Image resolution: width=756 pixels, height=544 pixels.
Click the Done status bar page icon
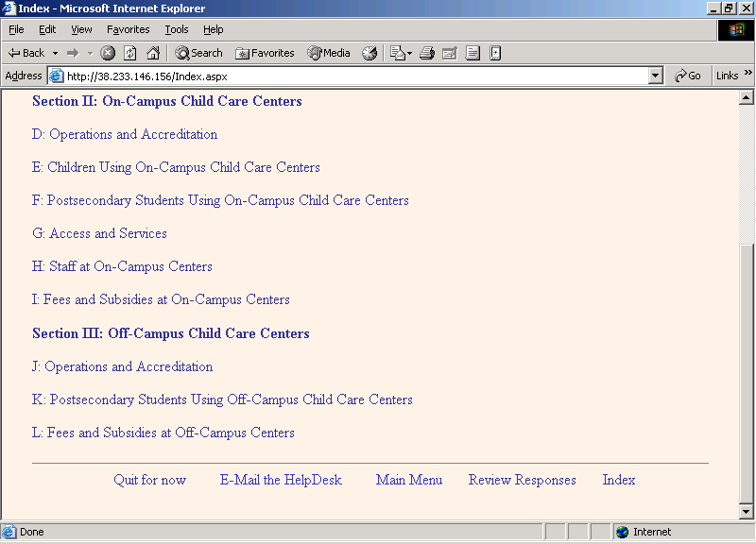coord(9,532)
